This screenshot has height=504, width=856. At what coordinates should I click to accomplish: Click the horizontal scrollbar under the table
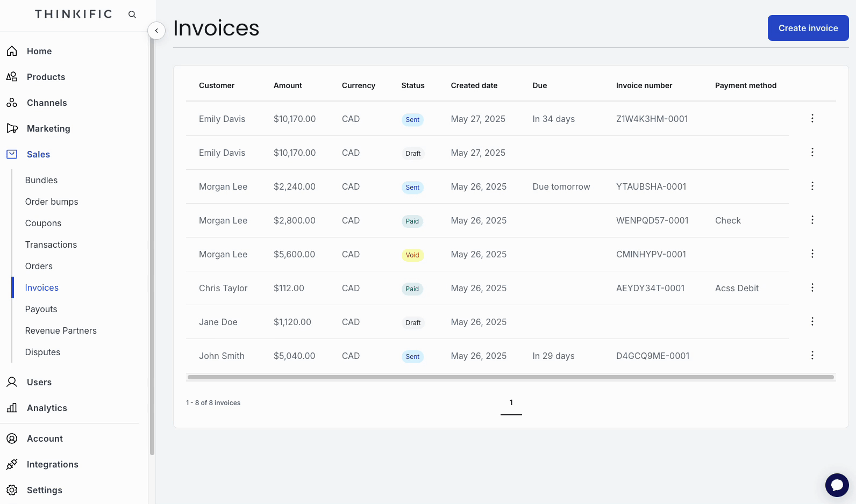511,377
